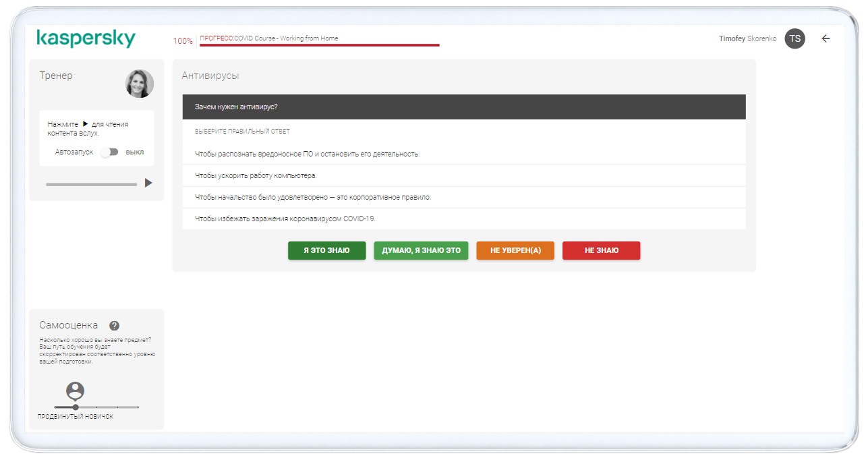868x460 pixels.
Task: Toggle the Автозапуск autoplay switch
Action: point(109,152)
